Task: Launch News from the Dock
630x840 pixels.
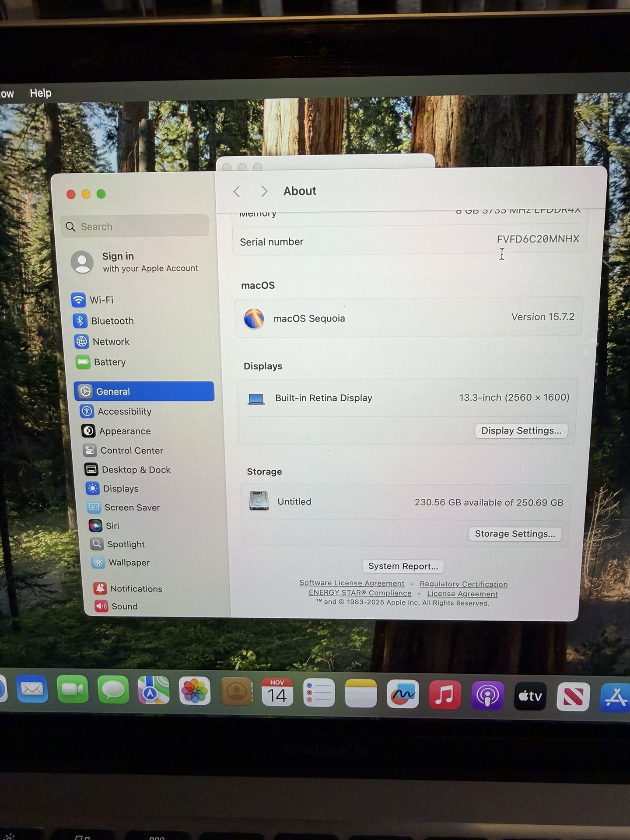Action: pos(573,696)
